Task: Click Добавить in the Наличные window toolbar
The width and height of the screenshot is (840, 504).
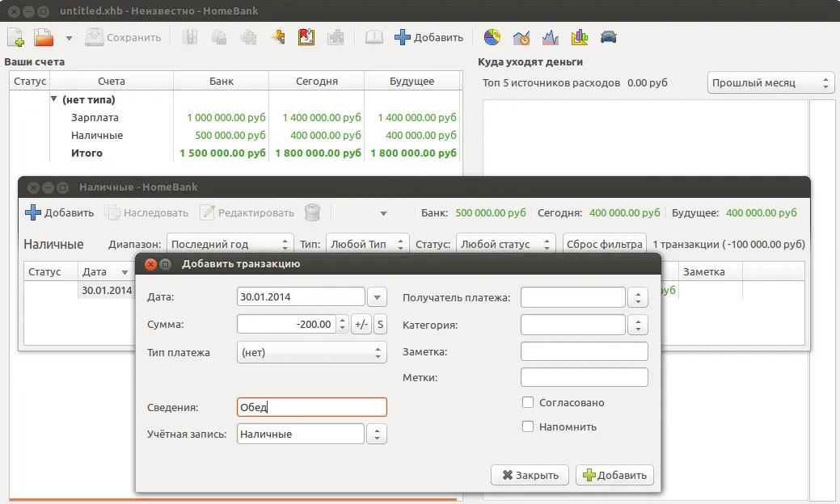Action: 60,213
